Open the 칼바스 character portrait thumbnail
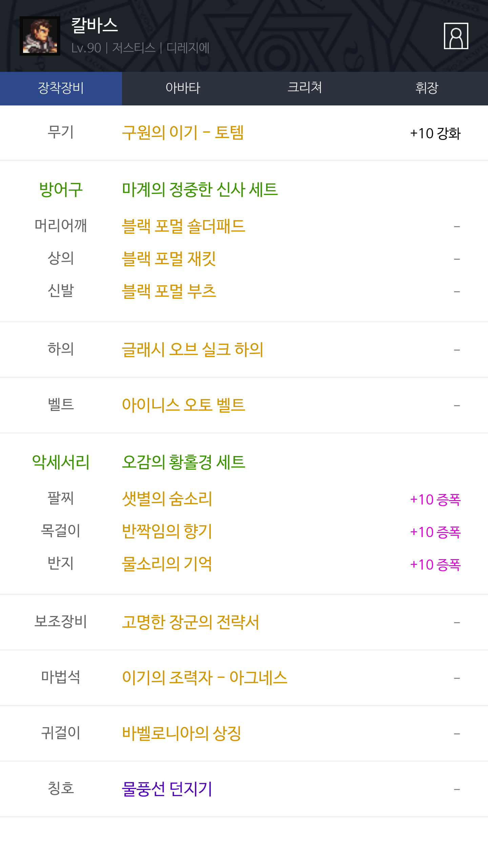The height and width of the screenshot is (868, 488). (40, 36)
